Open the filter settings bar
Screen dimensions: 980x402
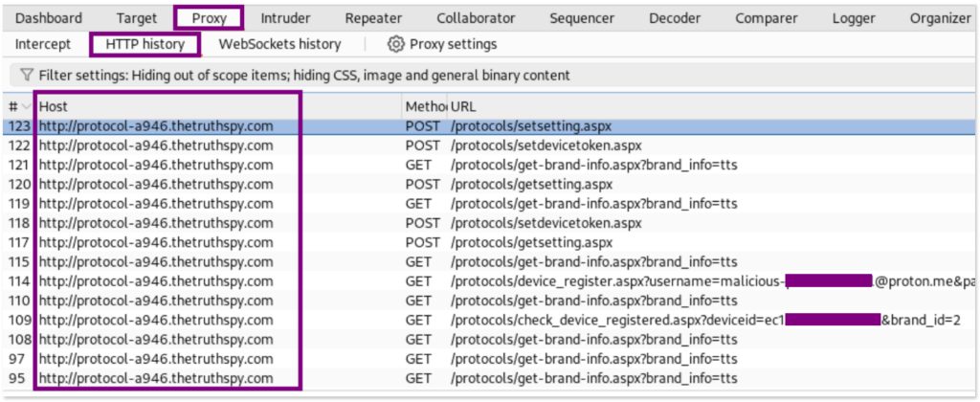point(304,75)
